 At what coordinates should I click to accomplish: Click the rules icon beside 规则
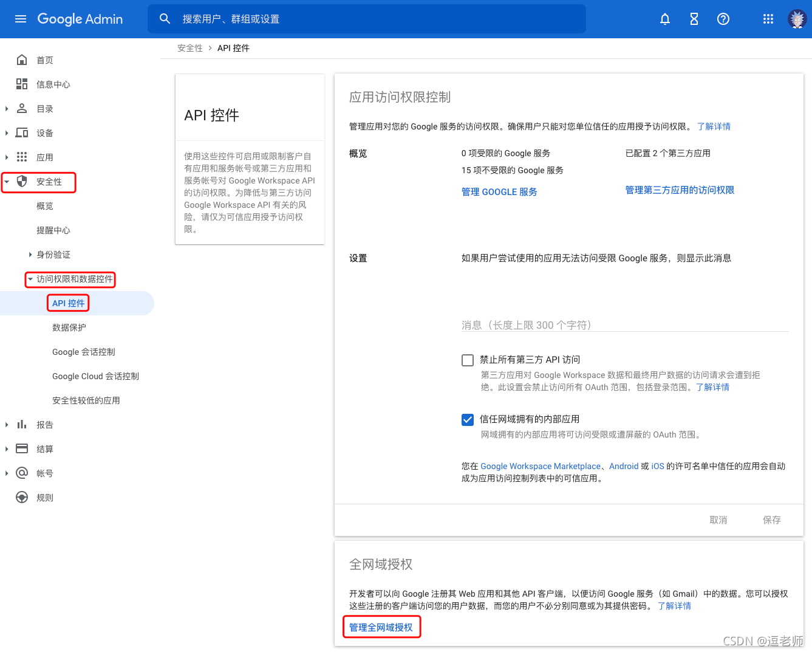(x=22, y=497)
